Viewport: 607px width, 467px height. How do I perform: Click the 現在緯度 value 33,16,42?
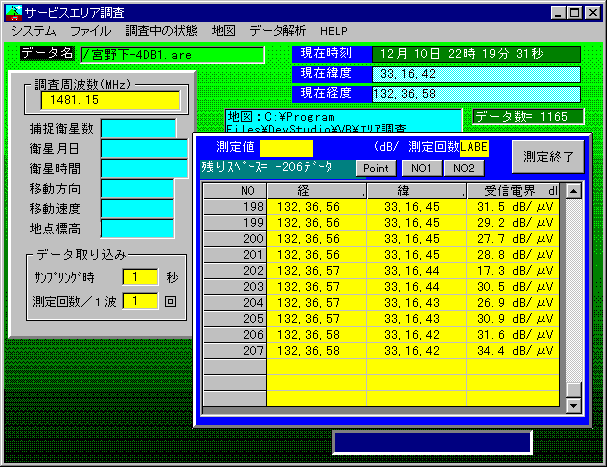click(x=476, y=74)
